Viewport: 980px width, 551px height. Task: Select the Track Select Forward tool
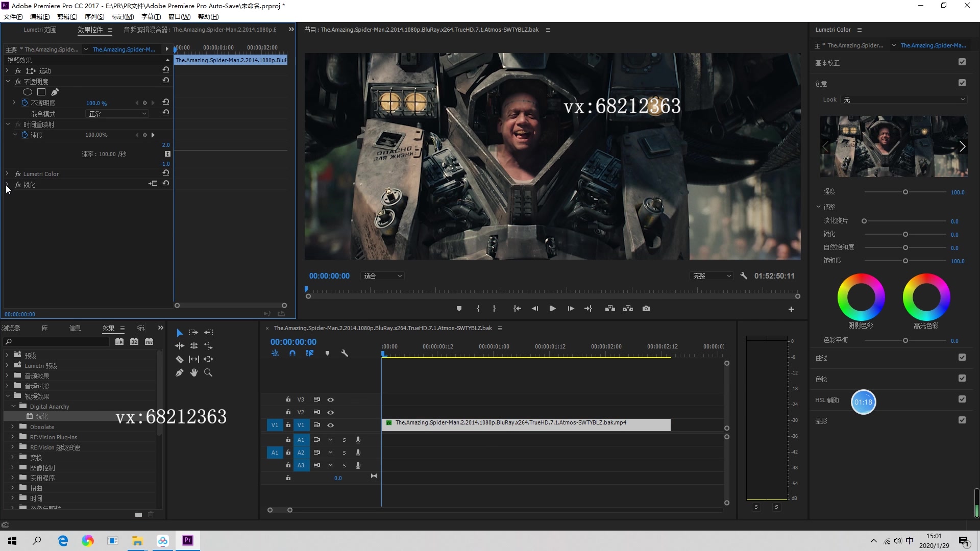193,333
